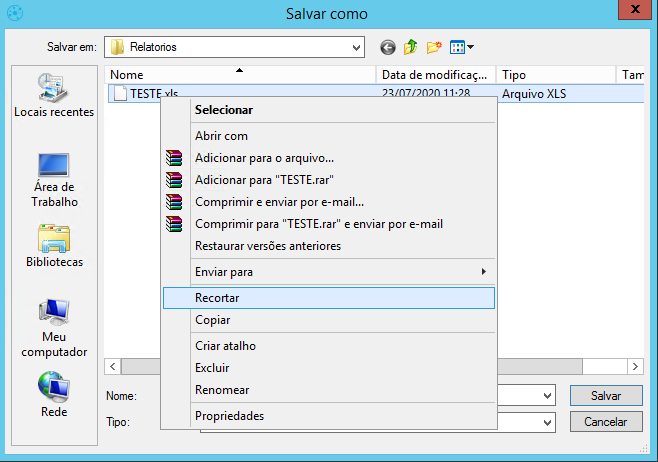
Task: Open Meu computador location
Action: [54, 328]
